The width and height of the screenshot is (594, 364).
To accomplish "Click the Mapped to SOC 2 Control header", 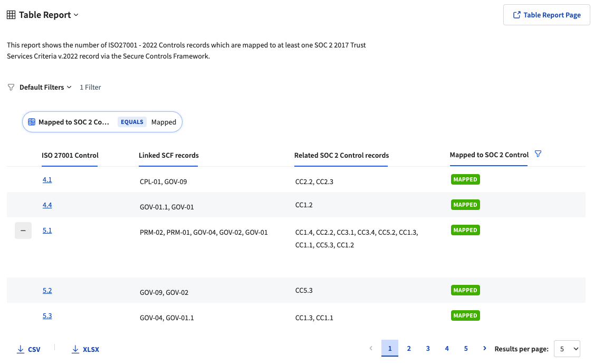I will coord(489,155).
